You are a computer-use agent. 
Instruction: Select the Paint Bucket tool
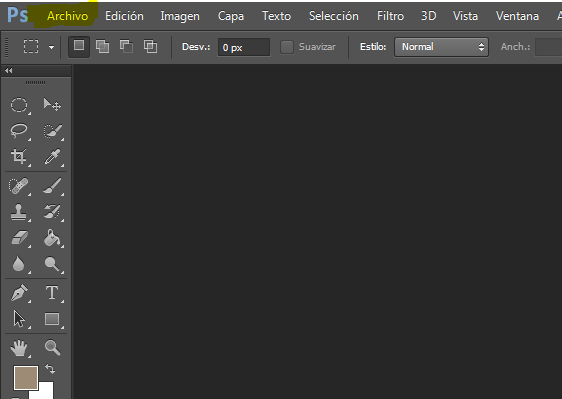pos(52,238)
